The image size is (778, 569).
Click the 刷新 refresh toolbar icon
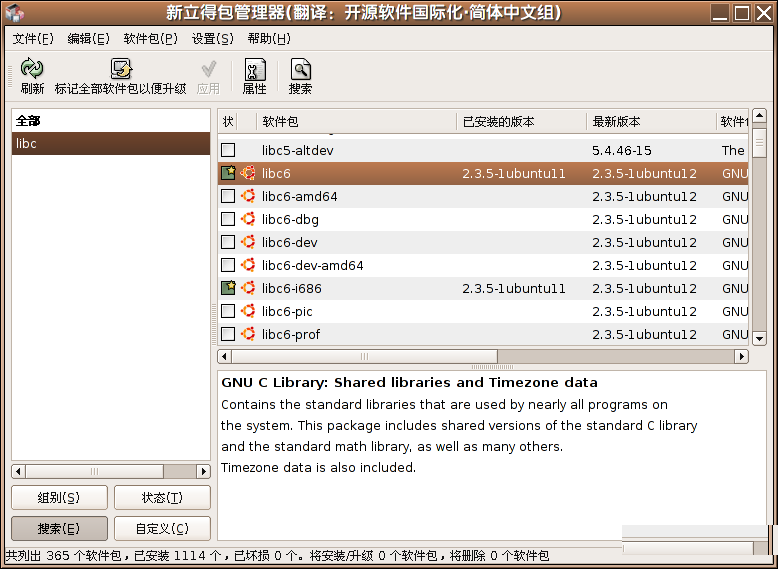point(32,68)
